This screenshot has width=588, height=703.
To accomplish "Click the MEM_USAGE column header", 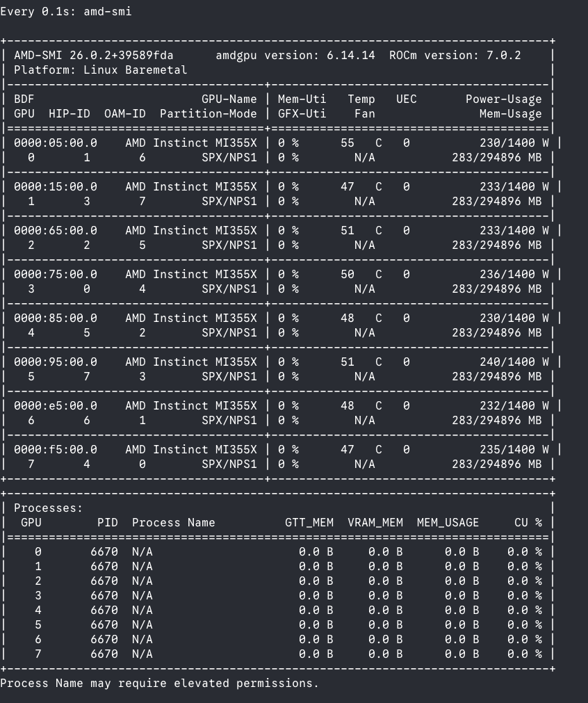I will coord(448,523).
